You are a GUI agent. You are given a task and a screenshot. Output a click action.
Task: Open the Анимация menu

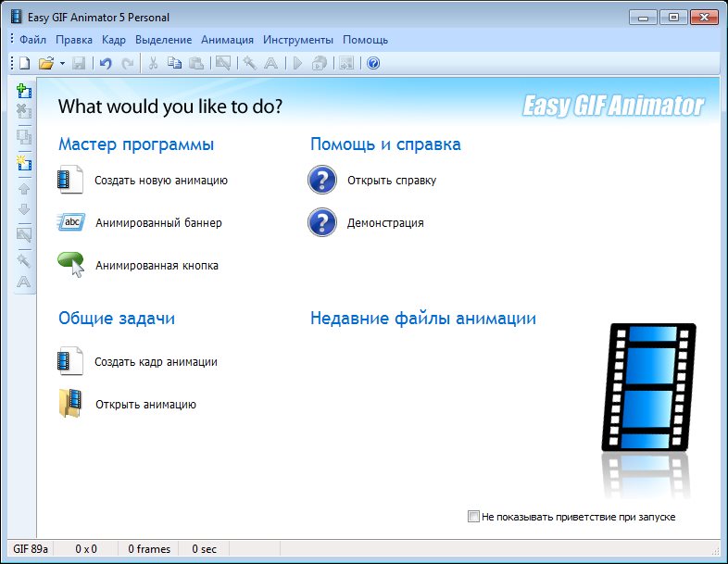[x=227, y=40]
